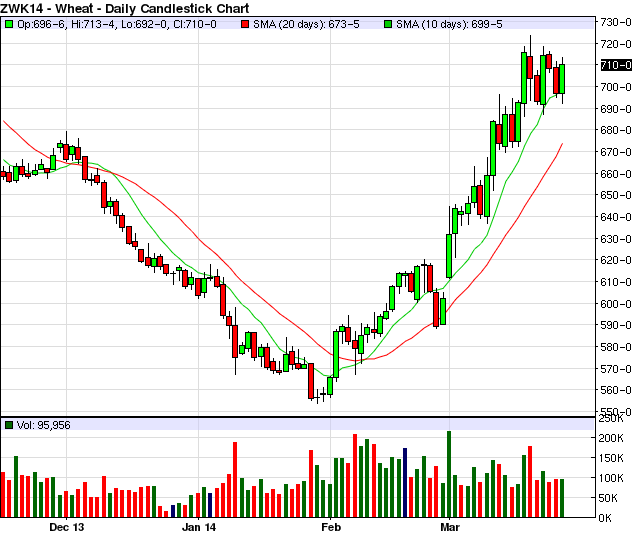
Task: Click the 200K volume axis label
Action: [x=611, y=438]
